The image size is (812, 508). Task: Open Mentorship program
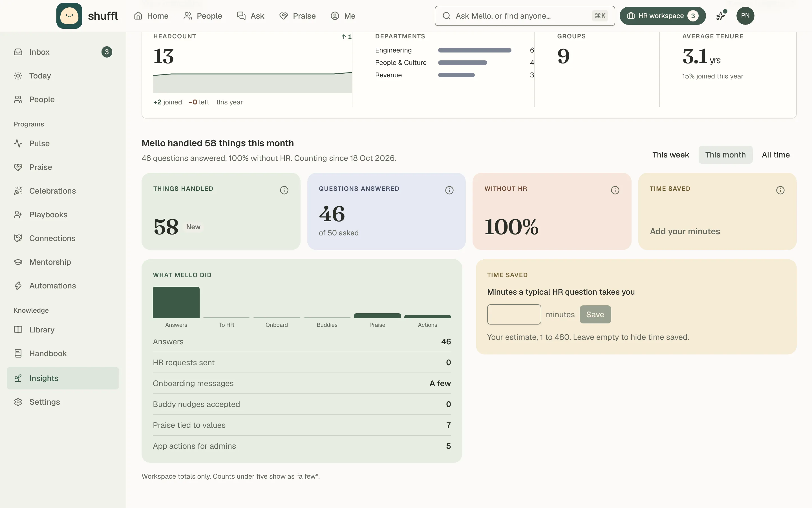point(63,262)
